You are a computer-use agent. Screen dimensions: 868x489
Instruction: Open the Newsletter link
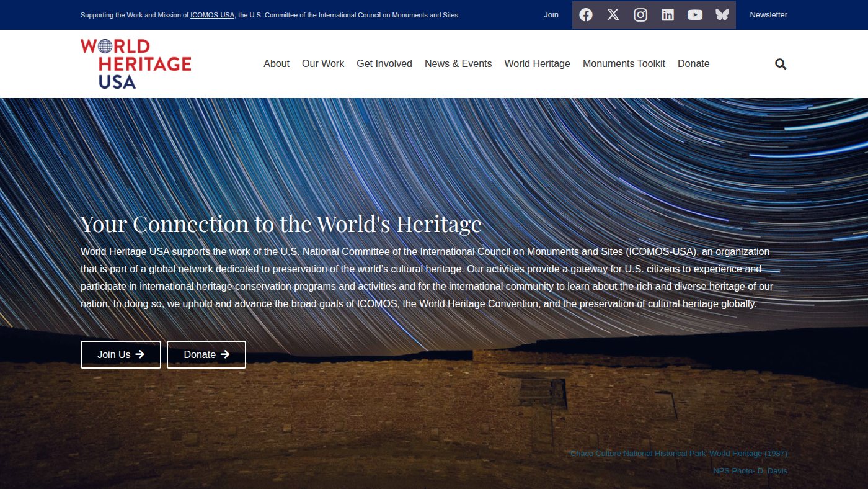(769, 15)
